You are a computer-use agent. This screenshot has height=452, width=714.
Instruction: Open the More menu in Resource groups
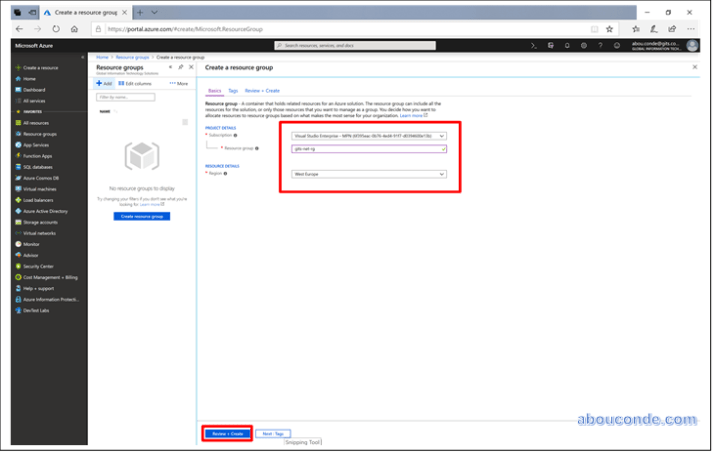click(x=179, y=83)
